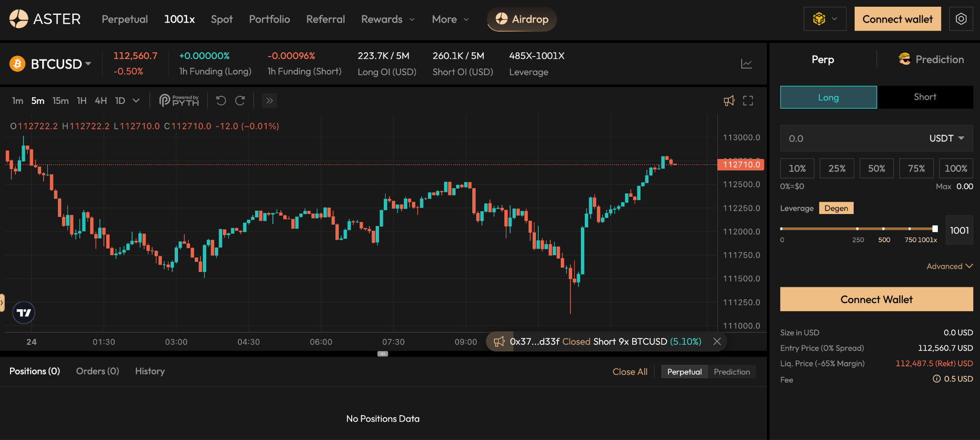Expand the double-chevron chart toolbar
The width and height of the screenshot is (980, 440).
tap(269, 101)
